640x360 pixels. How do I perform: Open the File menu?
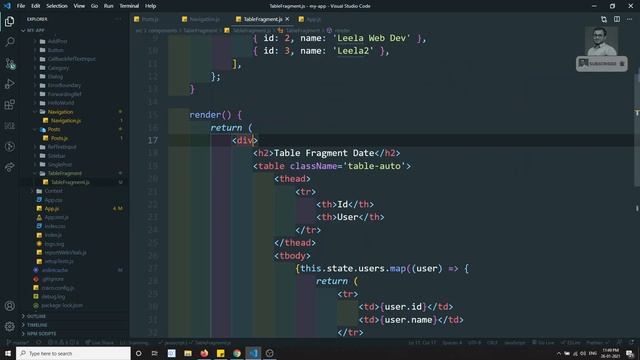pyautogui.click(x=21, y=6)
